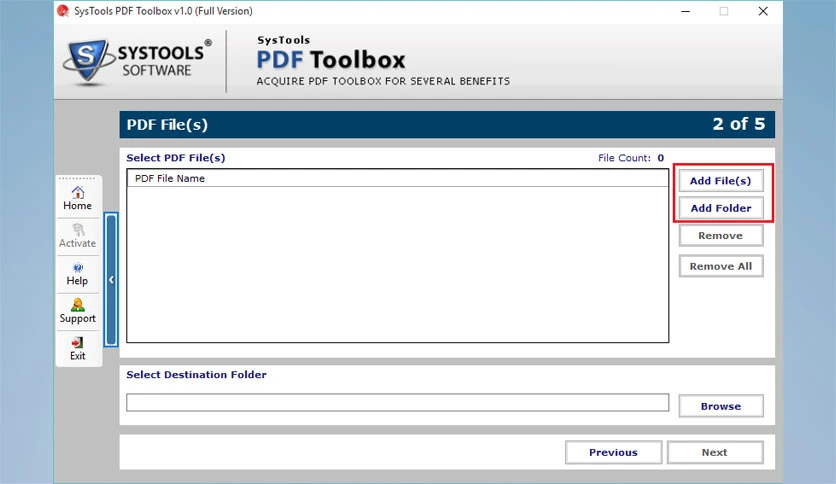836x484 pixels.
Task: Close the PDF Toolbox window
Action: click(x=763, y=11)
